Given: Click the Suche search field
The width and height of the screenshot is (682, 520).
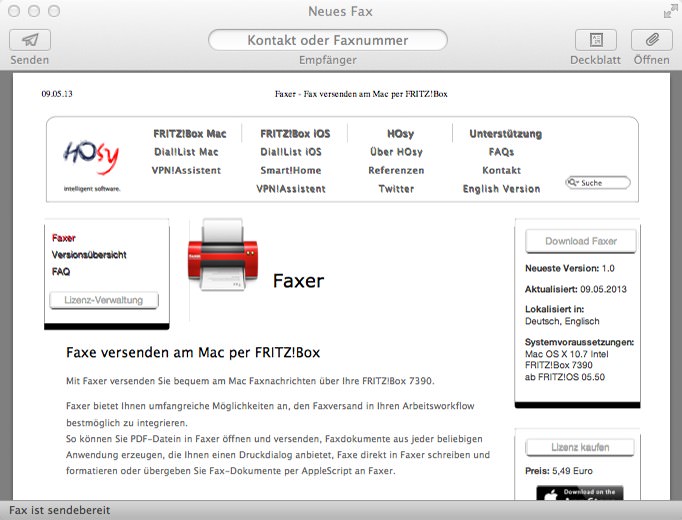Looking at the screenshot, I should [598, 183].
